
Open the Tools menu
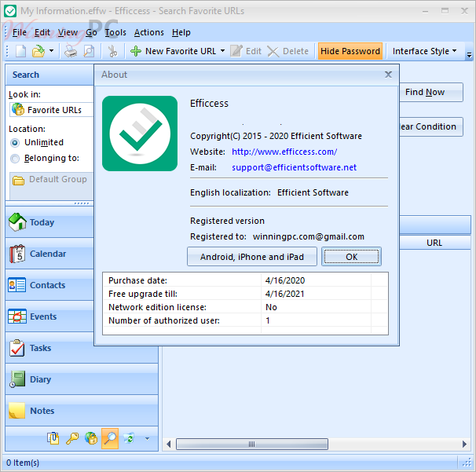[x=115, y=32]
